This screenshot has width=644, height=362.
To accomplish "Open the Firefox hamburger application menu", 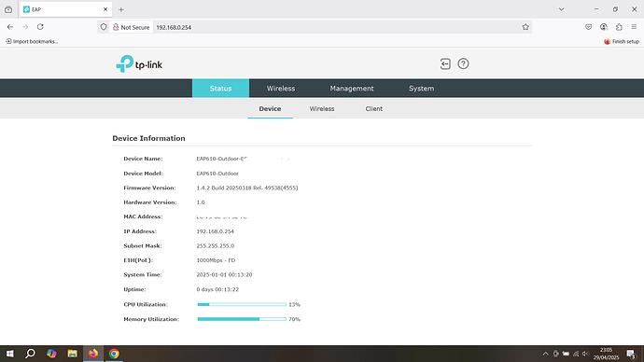I will (x=634, y=27).
